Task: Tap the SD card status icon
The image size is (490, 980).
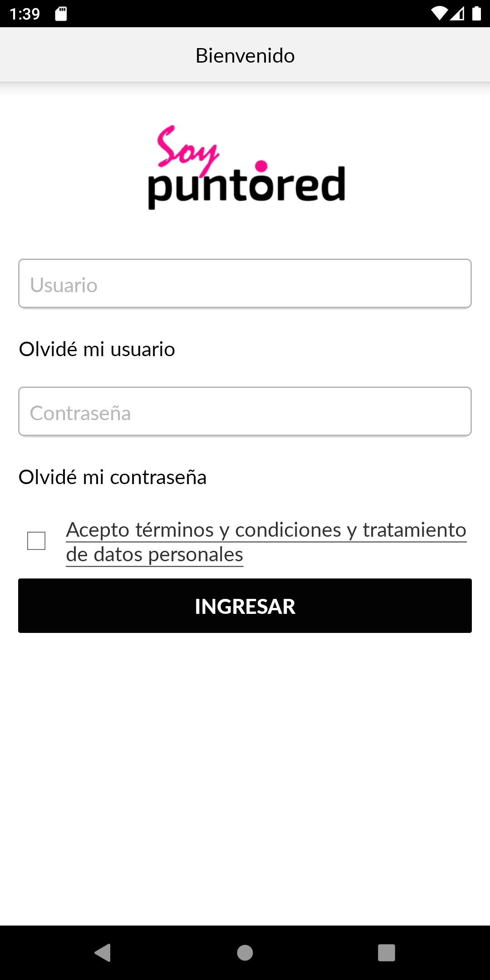Action: [61, 14]
